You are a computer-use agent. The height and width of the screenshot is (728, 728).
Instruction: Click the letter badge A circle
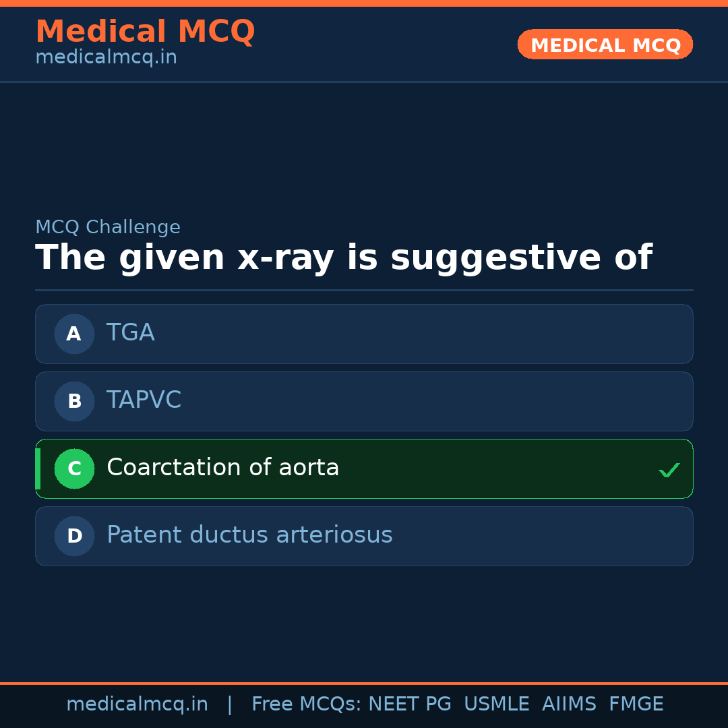tap(74, 334)
